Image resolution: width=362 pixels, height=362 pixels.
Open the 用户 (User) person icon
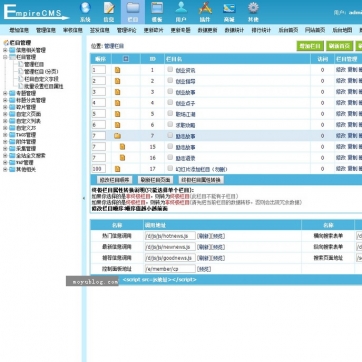[x=181, y=8]
